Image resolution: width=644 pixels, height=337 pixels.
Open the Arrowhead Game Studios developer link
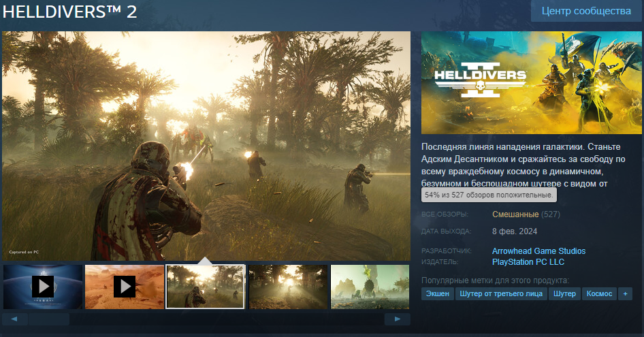[x=539, y=251]
